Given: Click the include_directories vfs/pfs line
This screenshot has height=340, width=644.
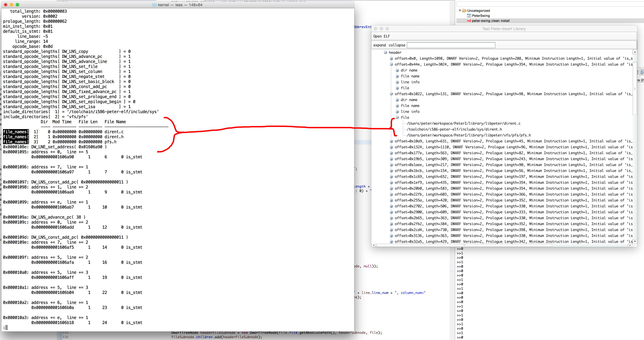Looking at the screenshot, I should point(45,117).
